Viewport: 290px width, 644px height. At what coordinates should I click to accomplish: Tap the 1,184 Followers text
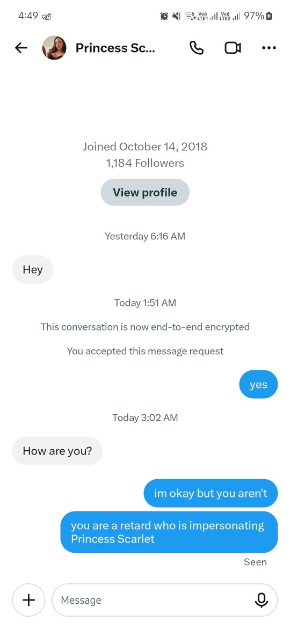pos(145,163)
